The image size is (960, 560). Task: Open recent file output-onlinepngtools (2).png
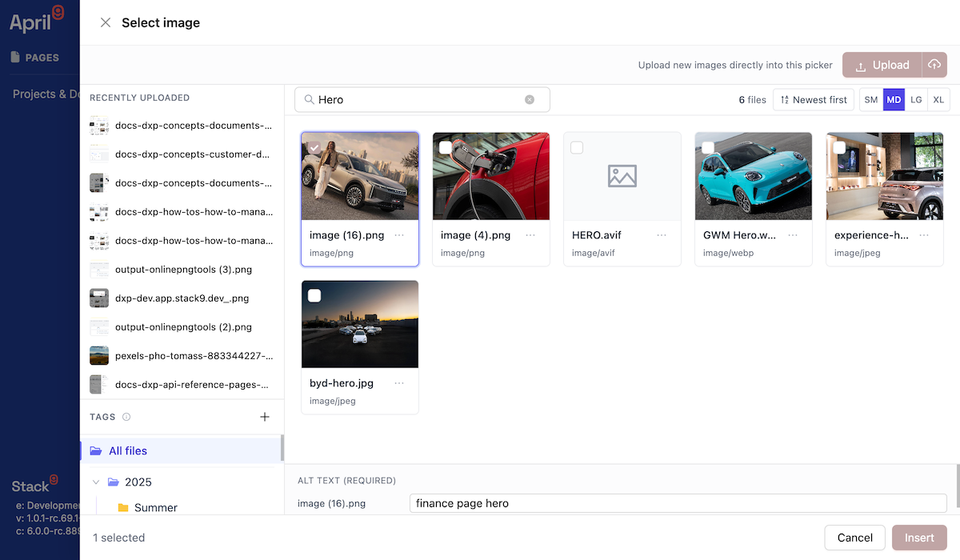tap(183, 327)
